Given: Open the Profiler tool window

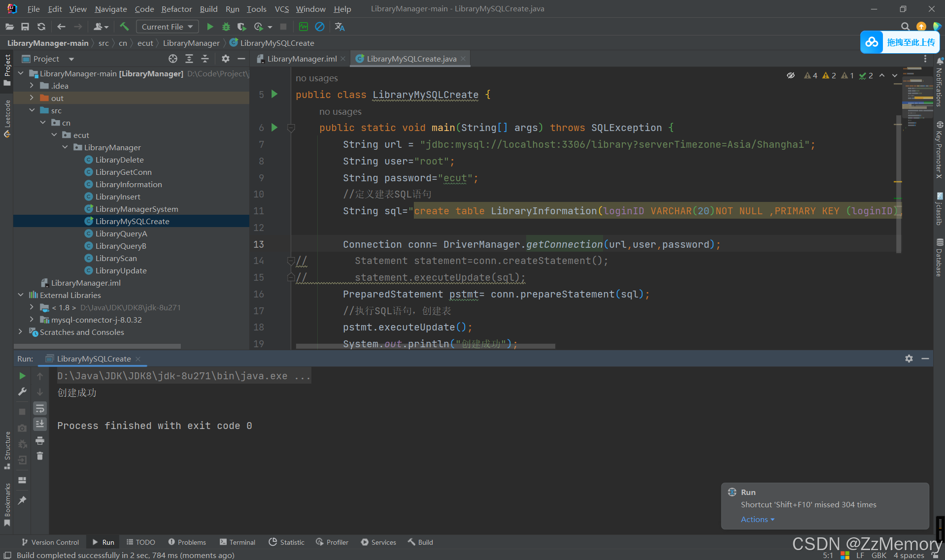Looking at the screenshot, I should (x=332, y=542).
